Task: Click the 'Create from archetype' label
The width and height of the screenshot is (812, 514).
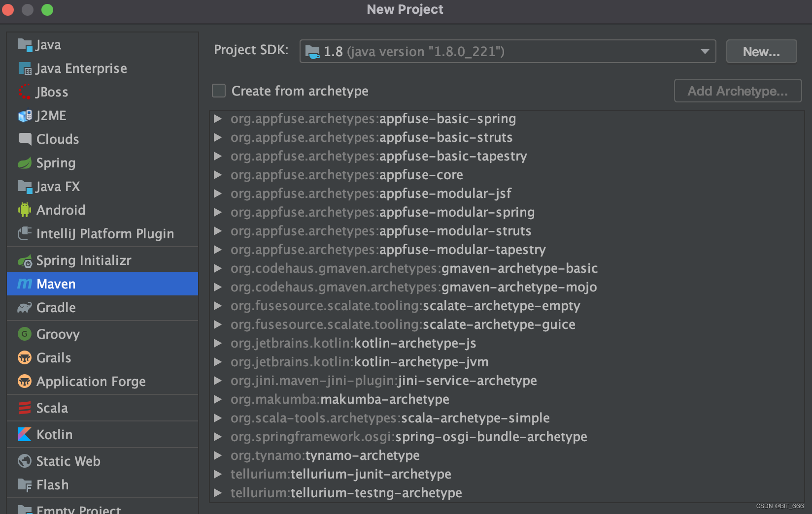Action: click(300, 91)
